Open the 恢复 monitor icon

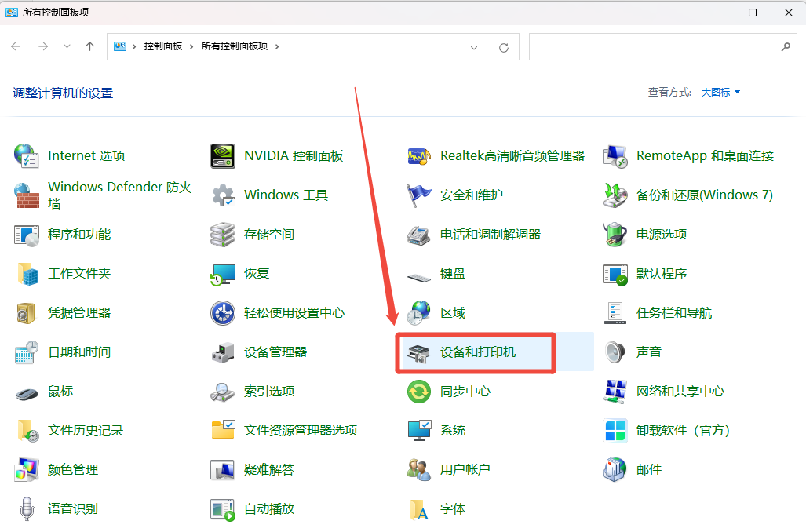[x=223, y=274]
